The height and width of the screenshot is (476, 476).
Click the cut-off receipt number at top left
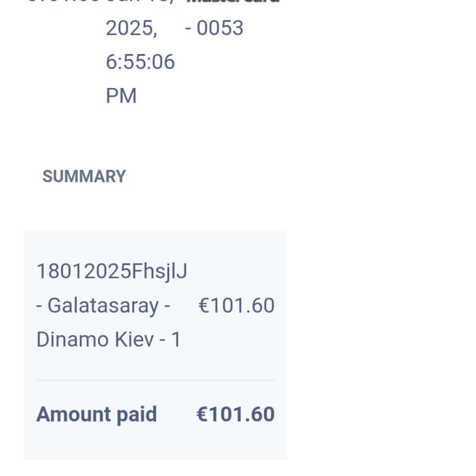[63, 1]
